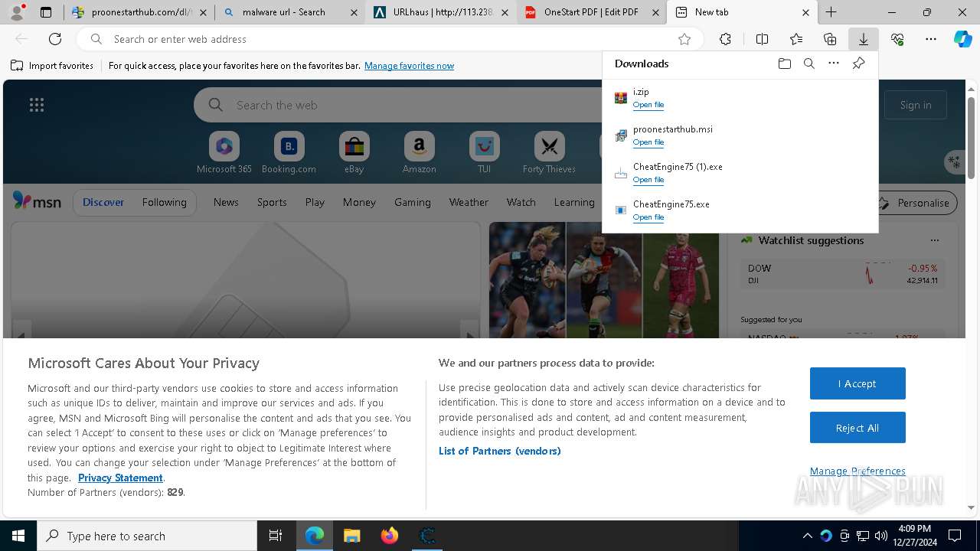Image resolution: width=980 pixels, height=551 pixels.
Task: Click Open file under CheatEngine75 (1).exe
Action: tap(648, 180)
